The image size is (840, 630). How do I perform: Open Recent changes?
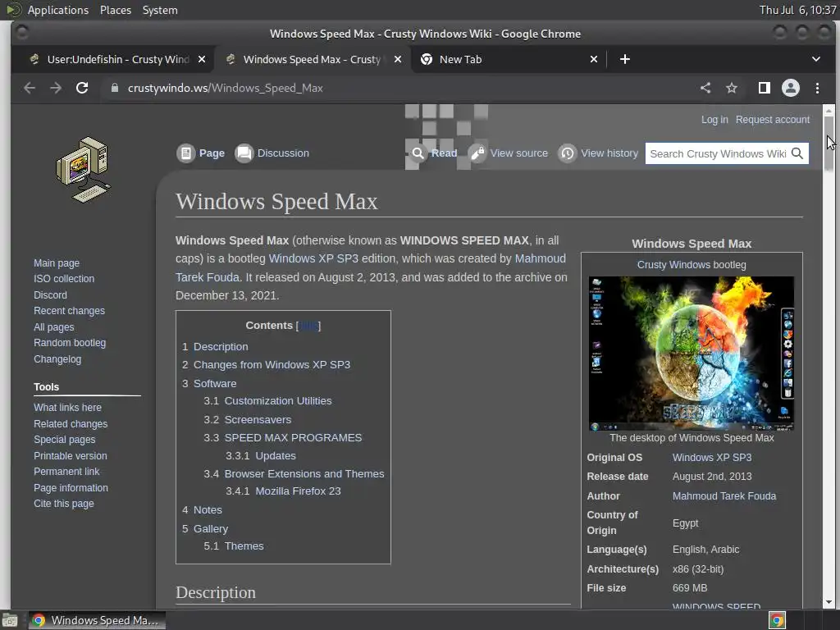tap(69, 311)
